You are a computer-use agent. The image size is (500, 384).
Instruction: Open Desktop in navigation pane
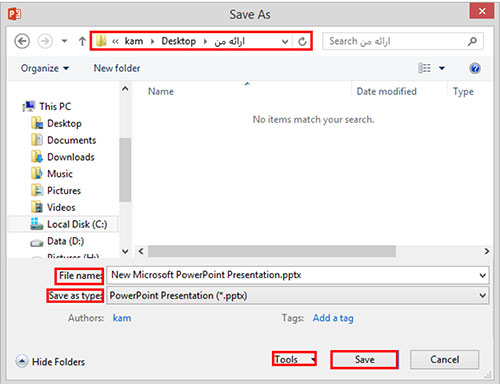pos(64,123)
